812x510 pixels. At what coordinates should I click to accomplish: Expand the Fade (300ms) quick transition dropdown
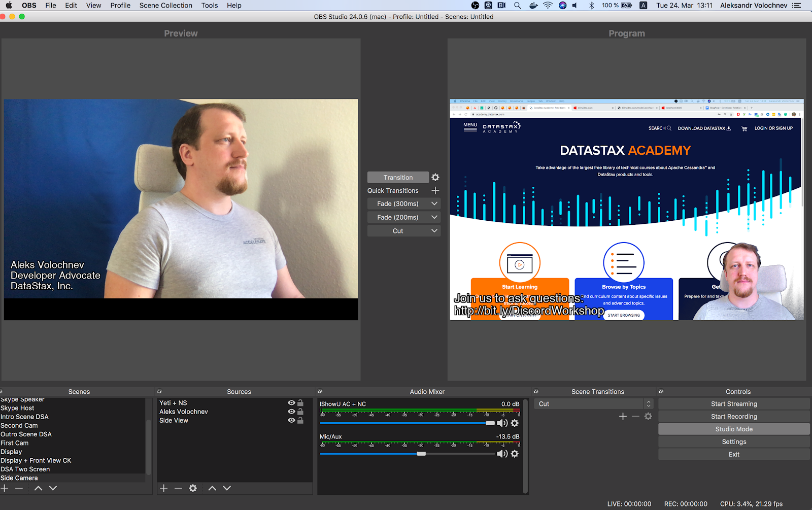point(434,203)
